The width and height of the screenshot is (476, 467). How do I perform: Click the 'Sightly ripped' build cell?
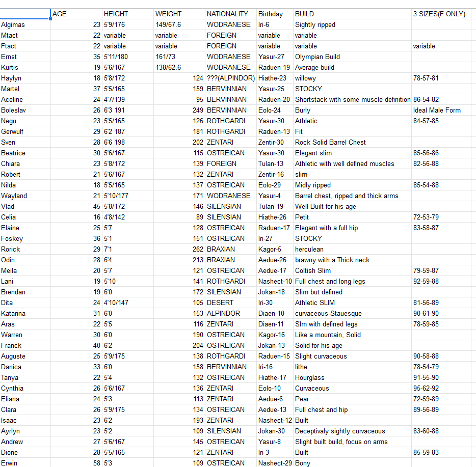[x=353, y=24]
